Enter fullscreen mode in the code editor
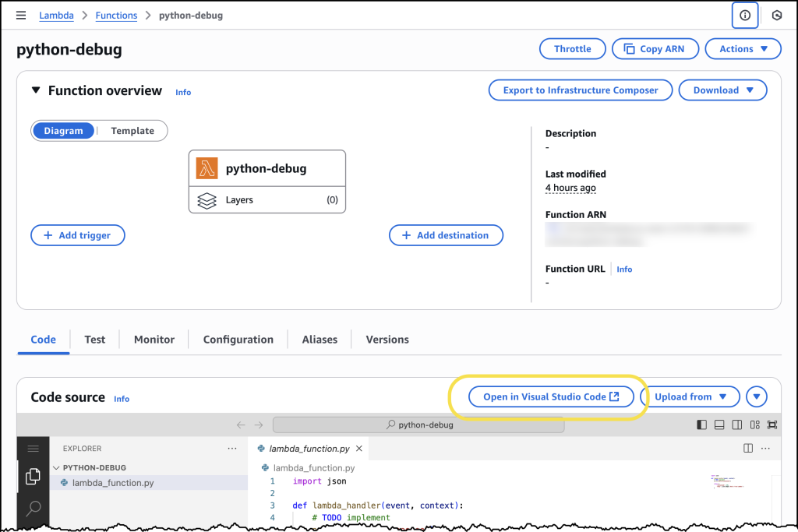 [772, 425]
